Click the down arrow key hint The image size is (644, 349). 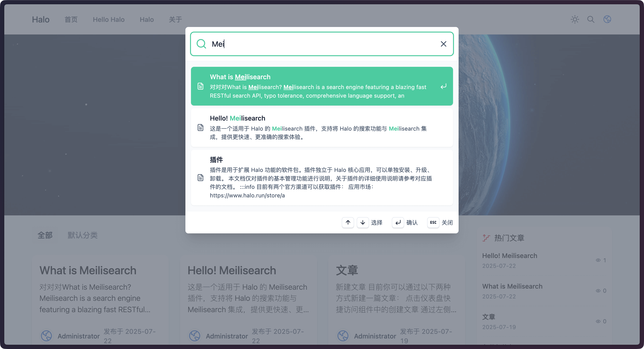coord(362,222)
